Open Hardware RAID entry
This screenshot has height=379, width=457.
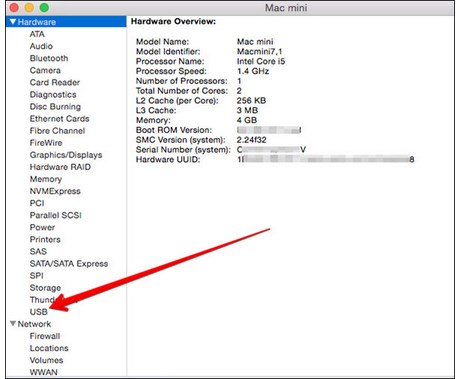60,167
